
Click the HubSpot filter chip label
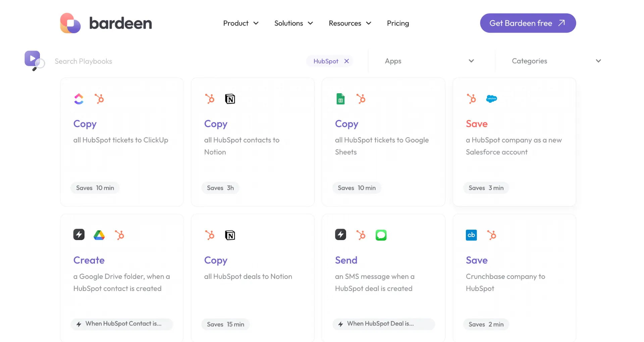(x=326, y=61)
